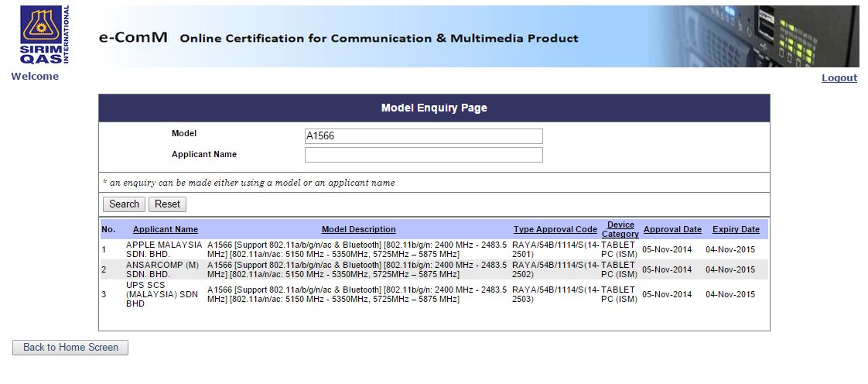Click the Model Enquiry Page heading
868x384 pixels.
click(x=434, y=108)
